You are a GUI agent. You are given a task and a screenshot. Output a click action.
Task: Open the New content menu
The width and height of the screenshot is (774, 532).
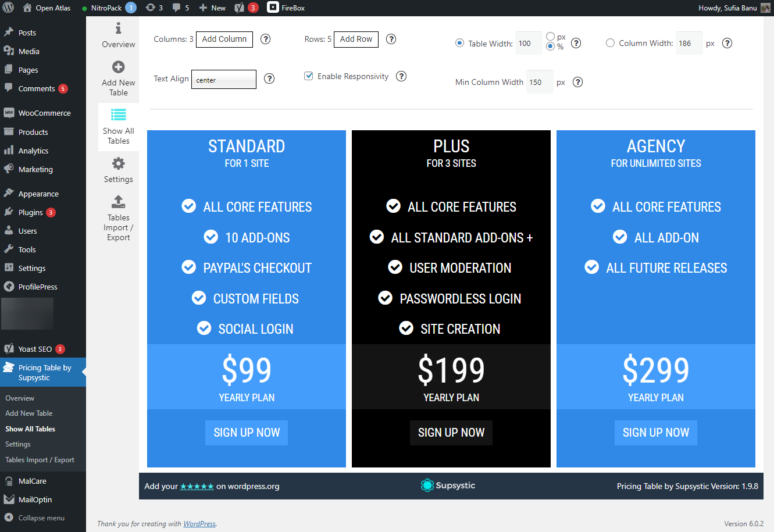point(212,8)
